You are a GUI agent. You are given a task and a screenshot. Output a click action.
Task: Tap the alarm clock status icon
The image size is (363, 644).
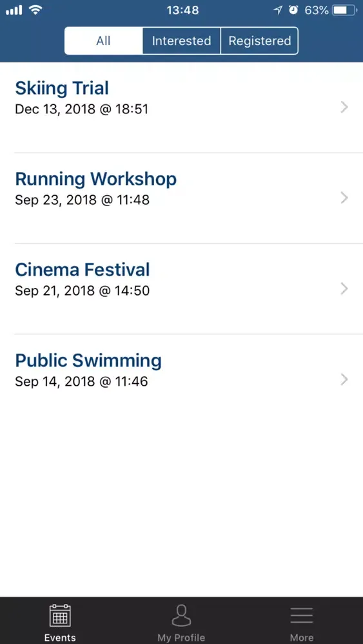point(293,10)
